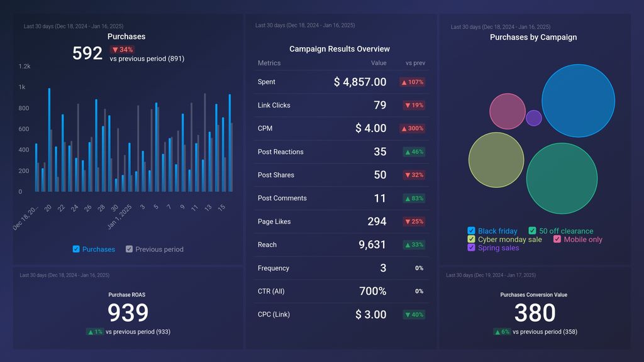
Task: Click the Purchases Conversion Value title
Action: click(x=533, y=295)
